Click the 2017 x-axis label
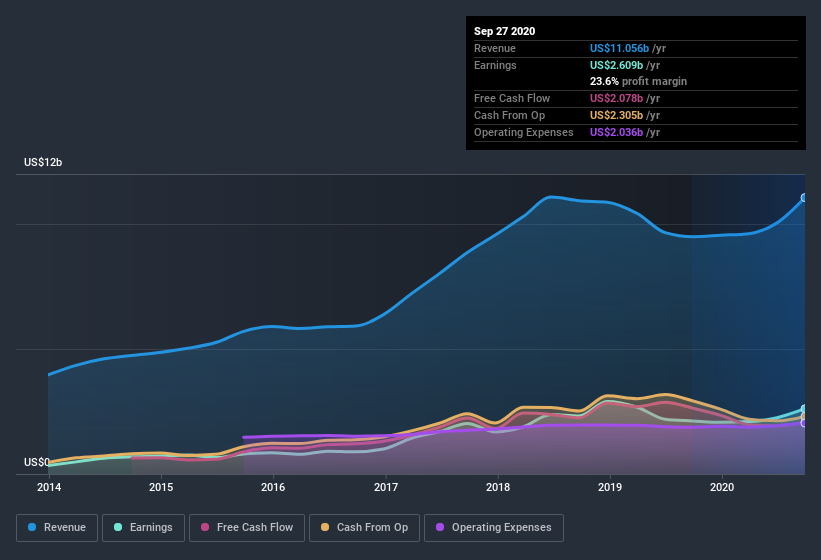This screenshot has height=560, width=821. point(386,487)
